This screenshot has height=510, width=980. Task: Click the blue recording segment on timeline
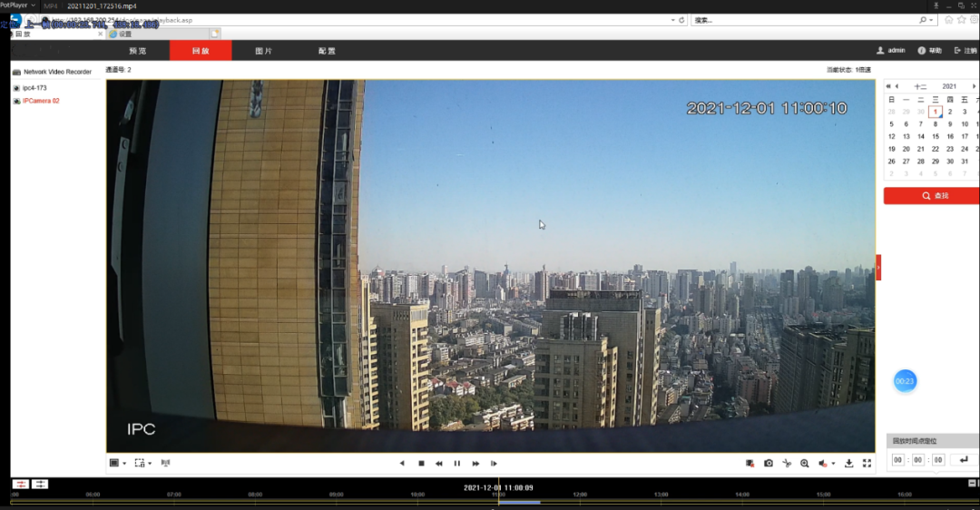tap(519, 502)
